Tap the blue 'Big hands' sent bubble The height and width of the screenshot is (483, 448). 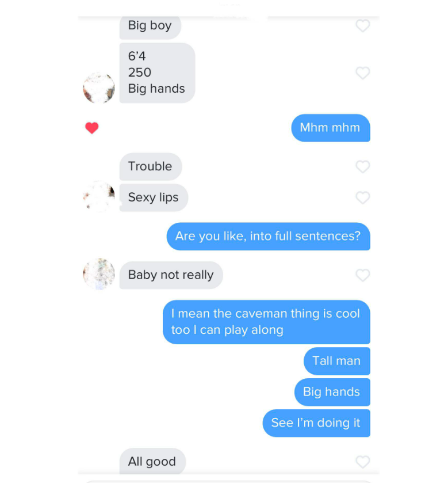click(x=332, y=392)
